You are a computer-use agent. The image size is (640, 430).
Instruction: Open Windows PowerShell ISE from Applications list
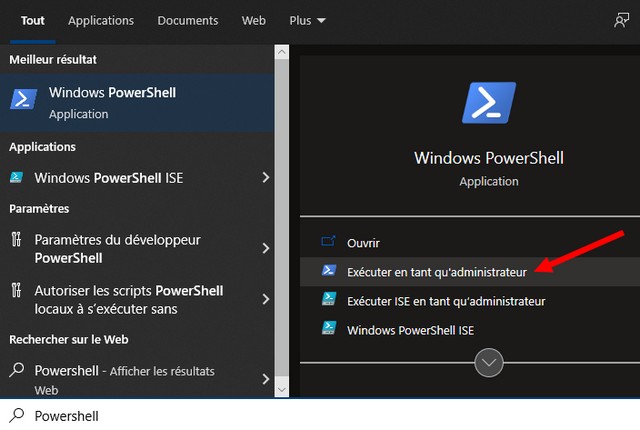click(x=137, y=178)
